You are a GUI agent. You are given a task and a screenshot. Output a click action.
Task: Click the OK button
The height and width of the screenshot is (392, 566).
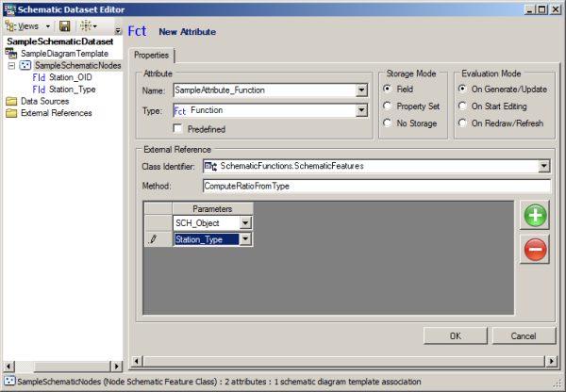pyautogui.click(x=455, y=335)
